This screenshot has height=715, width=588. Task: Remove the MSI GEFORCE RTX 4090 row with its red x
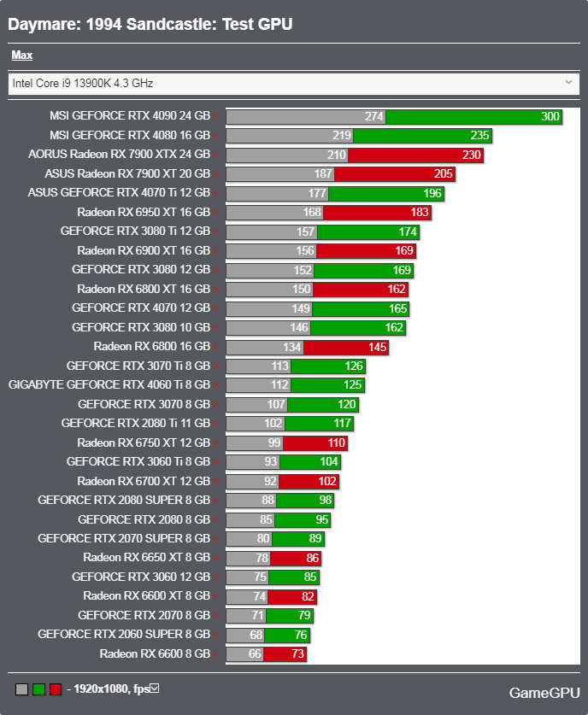tap(216, 117)
